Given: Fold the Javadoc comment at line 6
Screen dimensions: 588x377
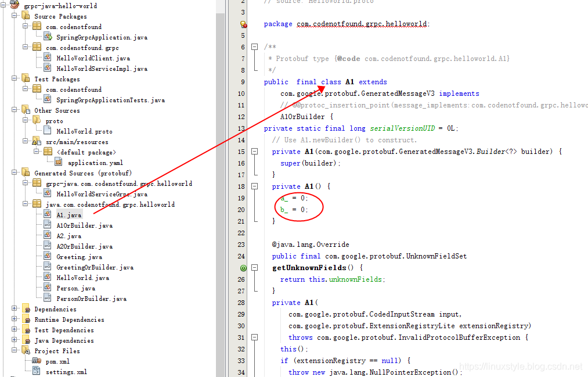Looking at the screenshot, I should tap(255, 47).
